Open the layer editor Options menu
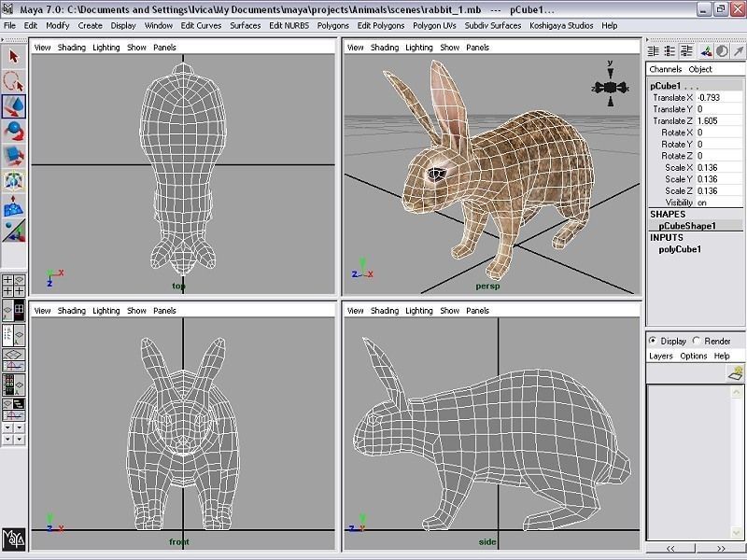This screenshot has height=560, width=747. click(x=694, y=356)
